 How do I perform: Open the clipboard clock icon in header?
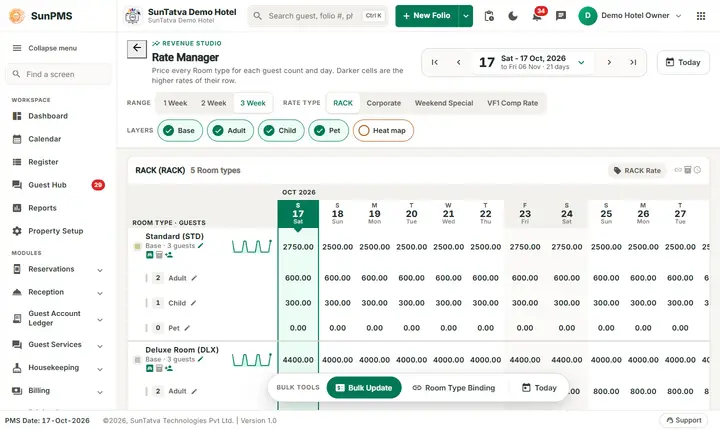489,16
